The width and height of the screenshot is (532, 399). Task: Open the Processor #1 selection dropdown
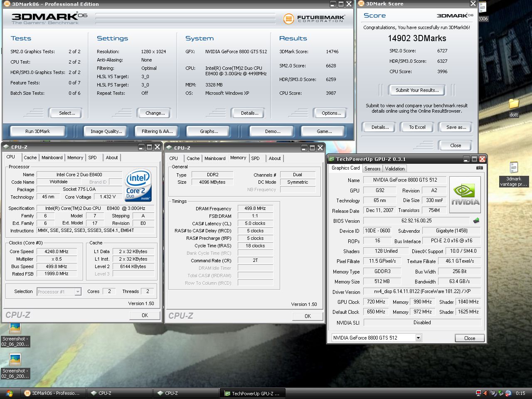pyautogui.click(x=78, y=292)
